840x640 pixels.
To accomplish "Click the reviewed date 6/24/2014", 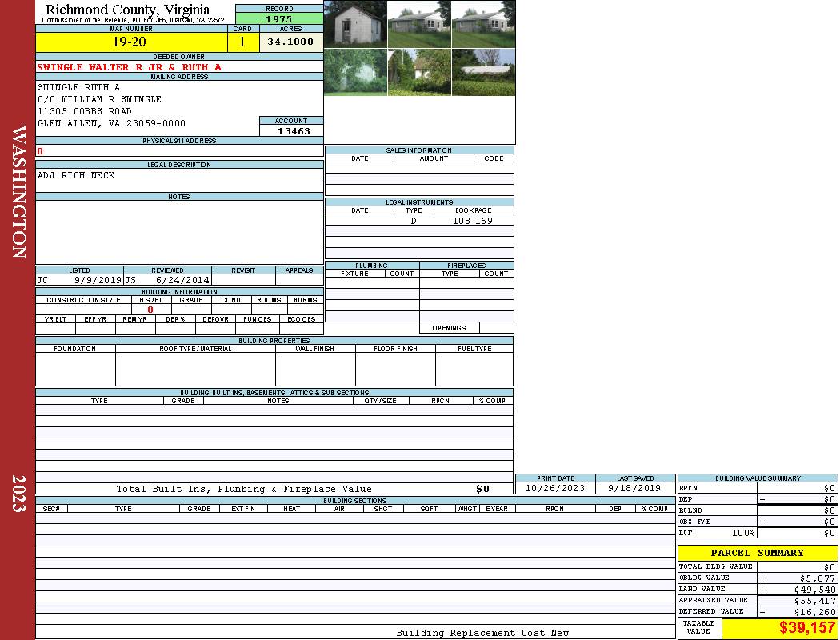I will point(182,281).
